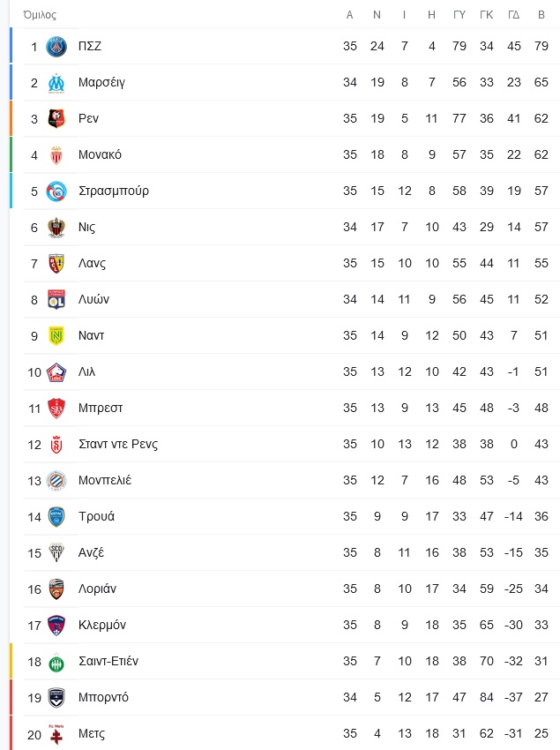560x750 pixels.
Task: Click the Μετς club logo
Action: click(56, 734)
